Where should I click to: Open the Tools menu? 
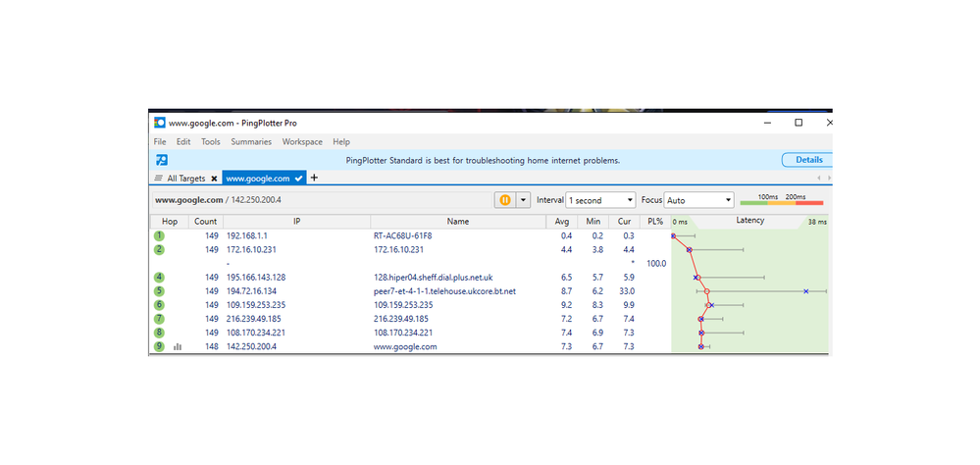[211, 142]
